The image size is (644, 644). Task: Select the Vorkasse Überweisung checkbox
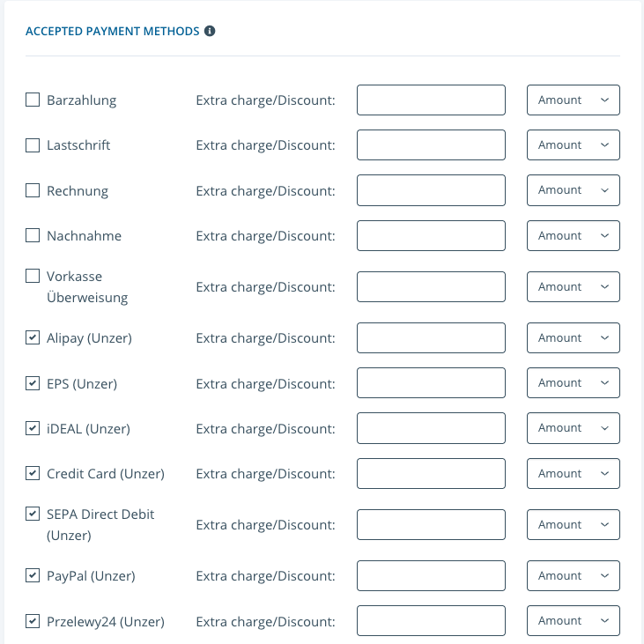[33, 276]
